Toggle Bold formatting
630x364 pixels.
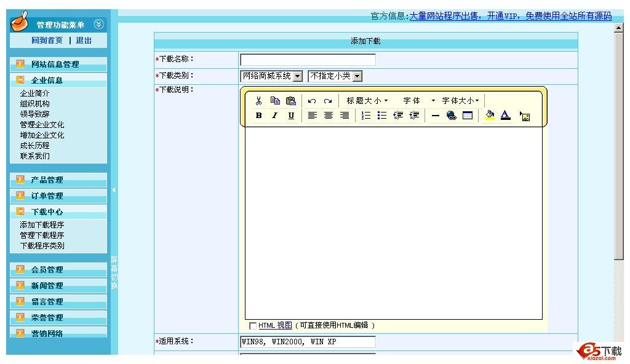click(259, 116)
